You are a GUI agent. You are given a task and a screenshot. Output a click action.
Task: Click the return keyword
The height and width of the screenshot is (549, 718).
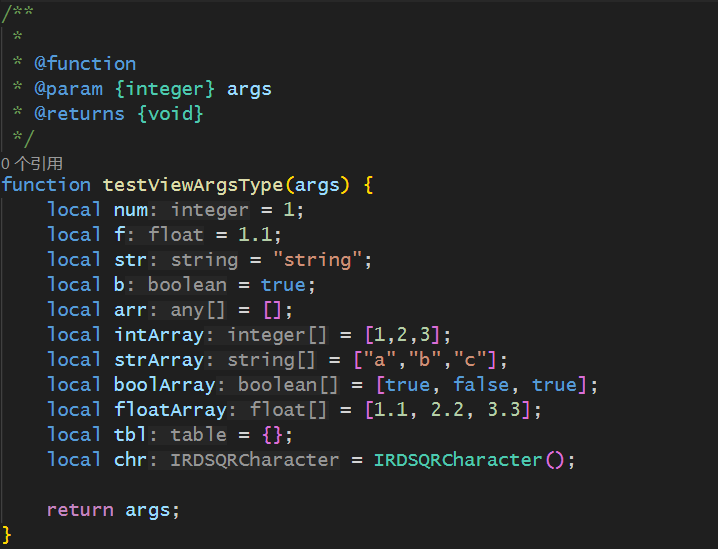(x=80, y=510)
